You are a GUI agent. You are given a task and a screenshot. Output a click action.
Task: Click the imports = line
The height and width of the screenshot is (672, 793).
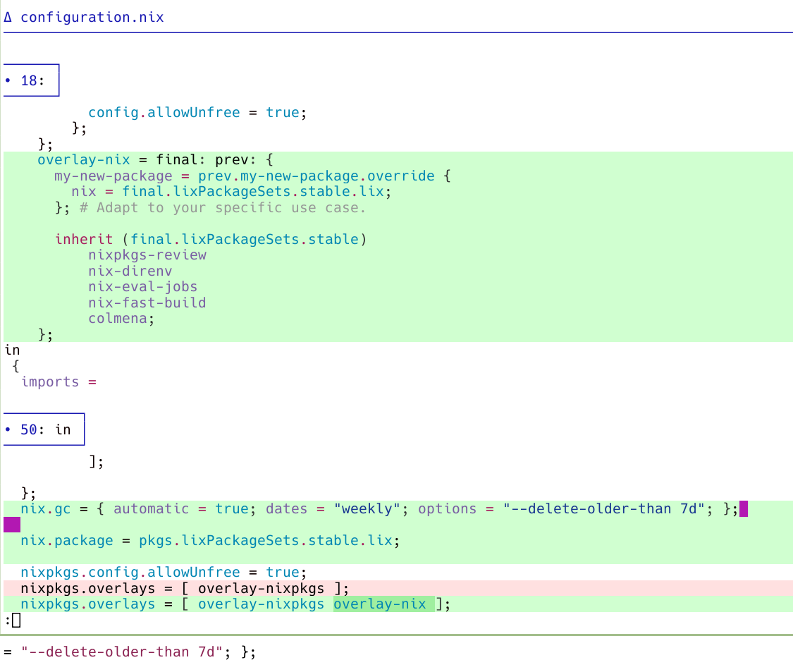(x=58, y=382)
